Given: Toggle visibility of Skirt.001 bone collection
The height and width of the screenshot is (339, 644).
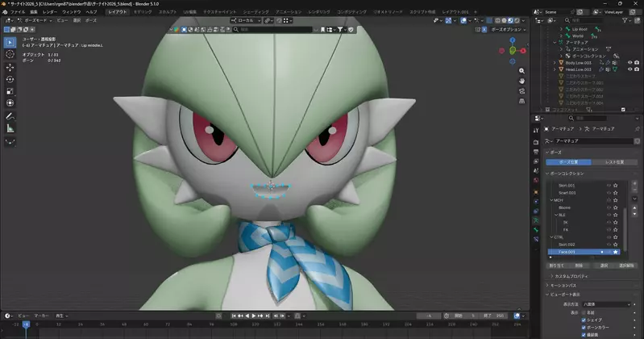Looking at the screenshot, I should pyautogui.click(x=609, y=186).
